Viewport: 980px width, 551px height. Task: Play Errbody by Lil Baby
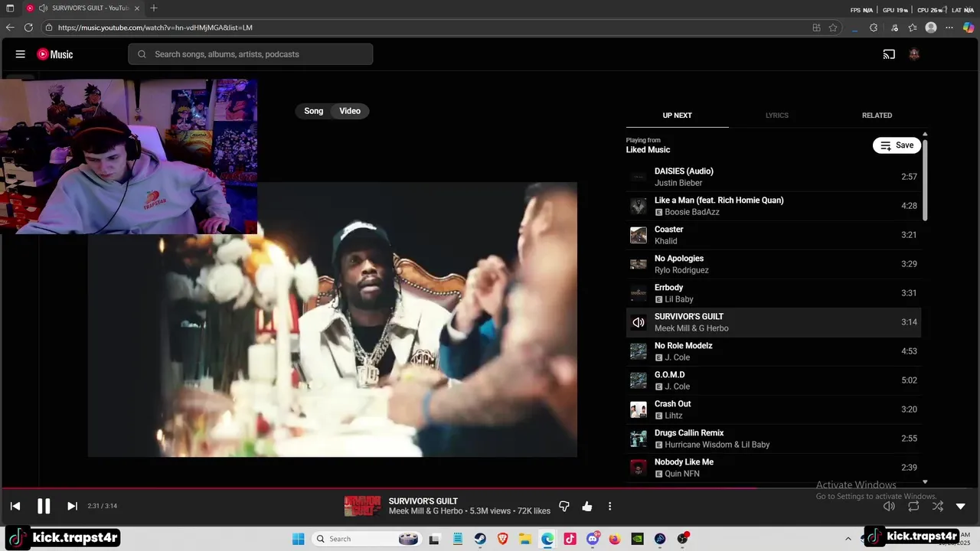point(773,293)
